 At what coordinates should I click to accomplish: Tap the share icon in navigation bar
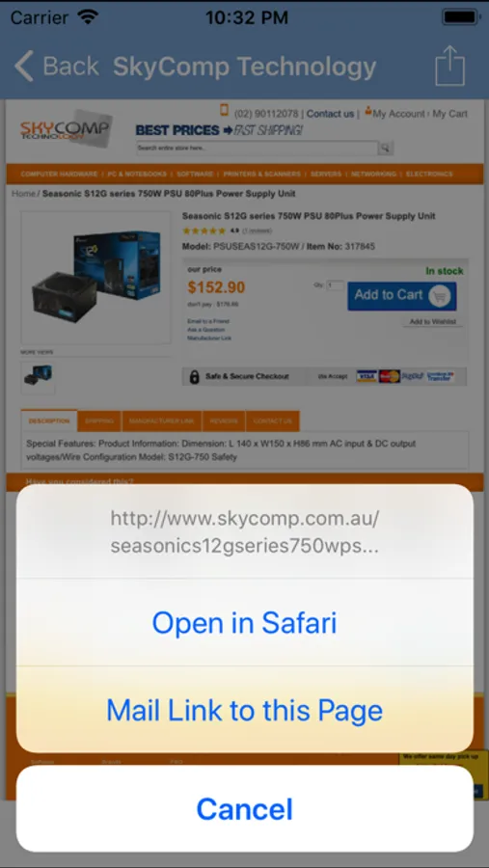click(449, 66)
